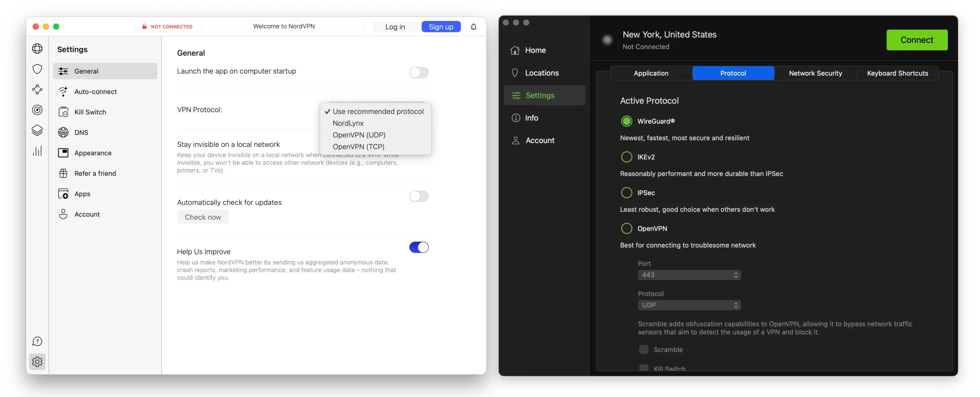Click the Sign up button

441,27
